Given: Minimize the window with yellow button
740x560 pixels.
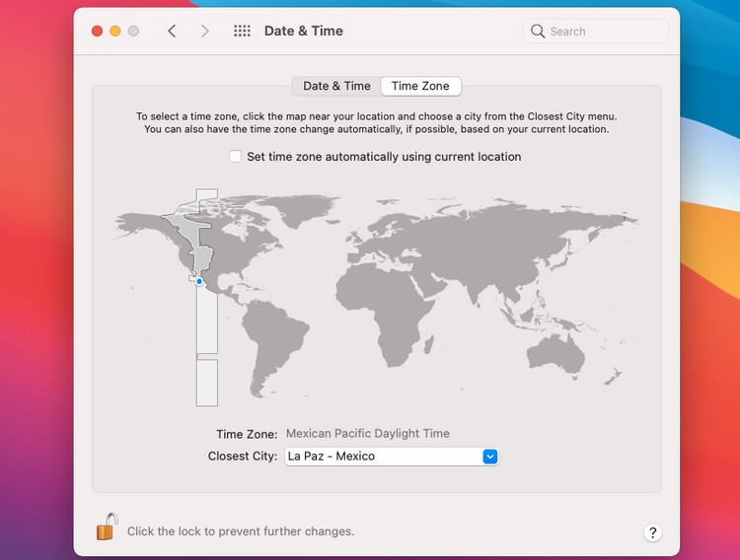Looking at the screenshot, I should (115, 32).
